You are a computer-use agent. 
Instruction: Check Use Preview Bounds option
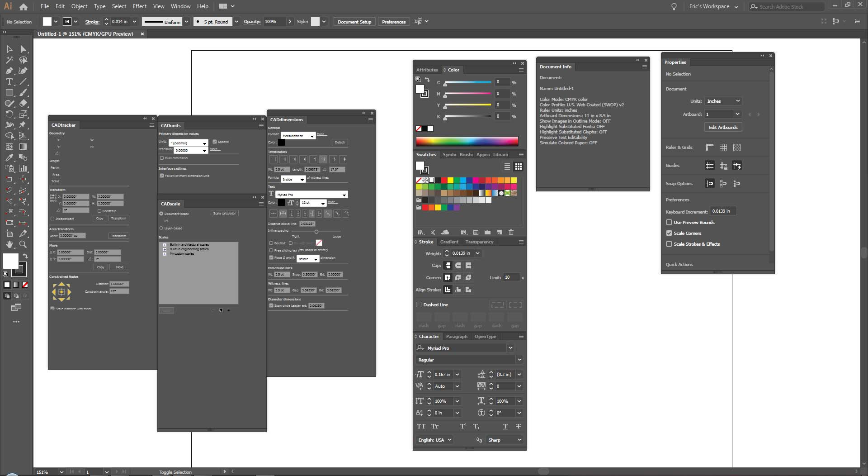pos(669,222)
